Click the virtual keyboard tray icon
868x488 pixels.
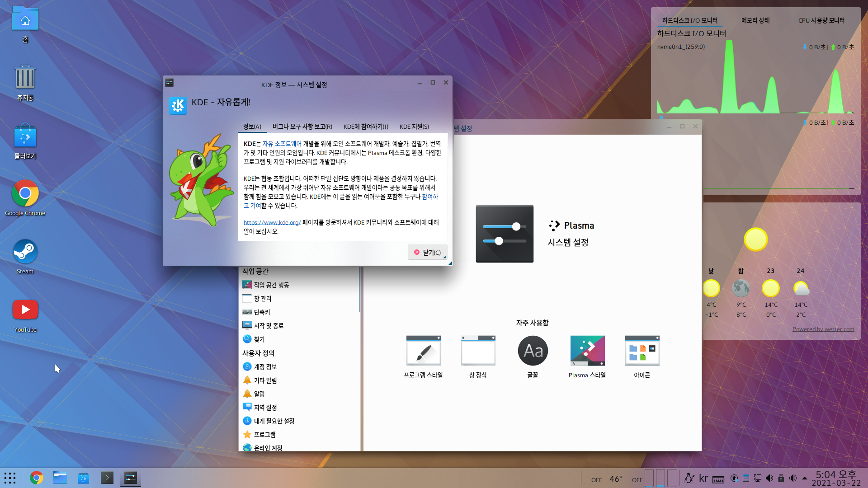(718, 479)
